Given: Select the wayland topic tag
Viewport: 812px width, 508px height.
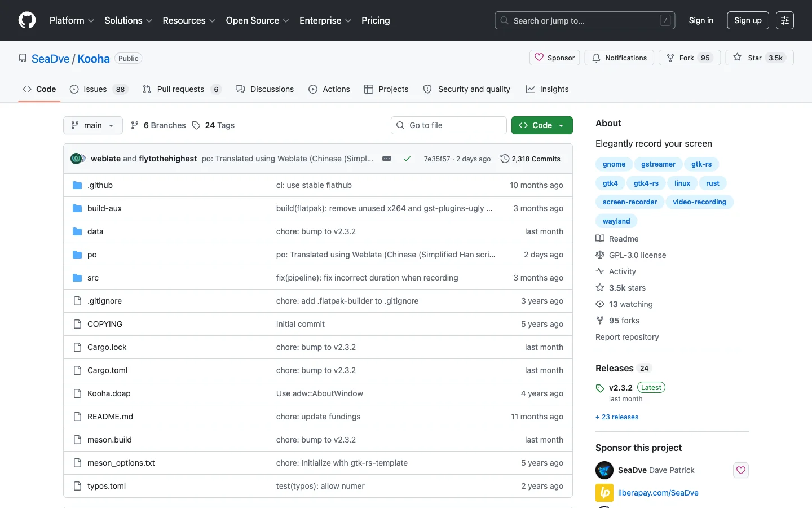Looking at the screenshot, I should [x=616, y=221].
